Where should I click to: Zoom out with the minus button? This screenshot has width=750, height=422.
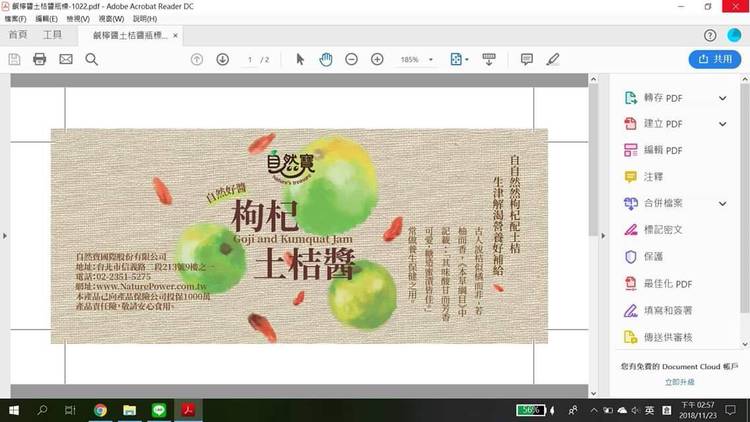pos(352,60)
